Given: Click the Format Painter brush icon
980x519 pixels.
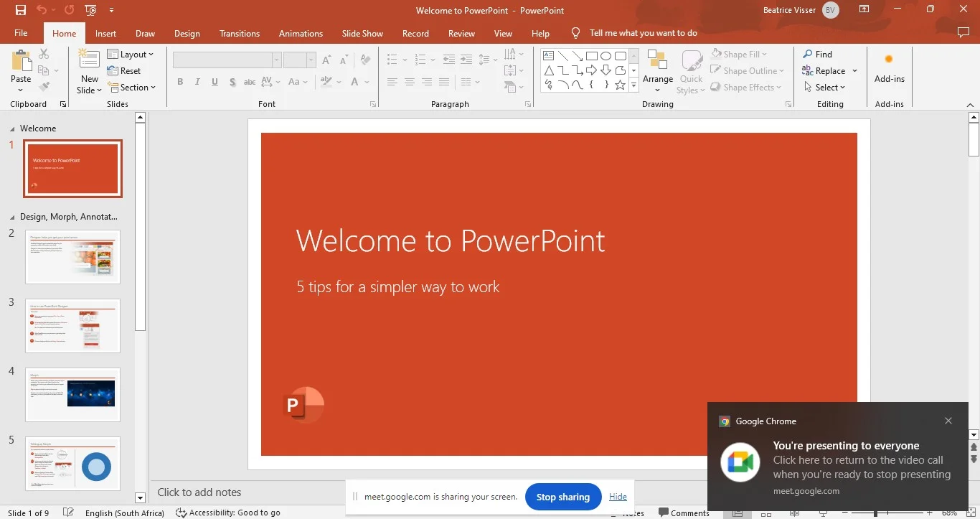Looking at the screenshot, I should coord(44,87).
